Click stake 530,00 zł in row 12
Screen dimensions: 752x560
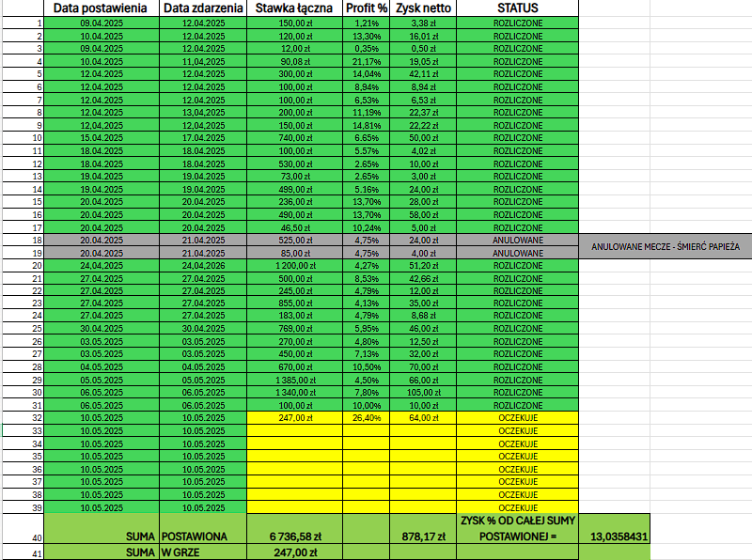coord(294,163)
